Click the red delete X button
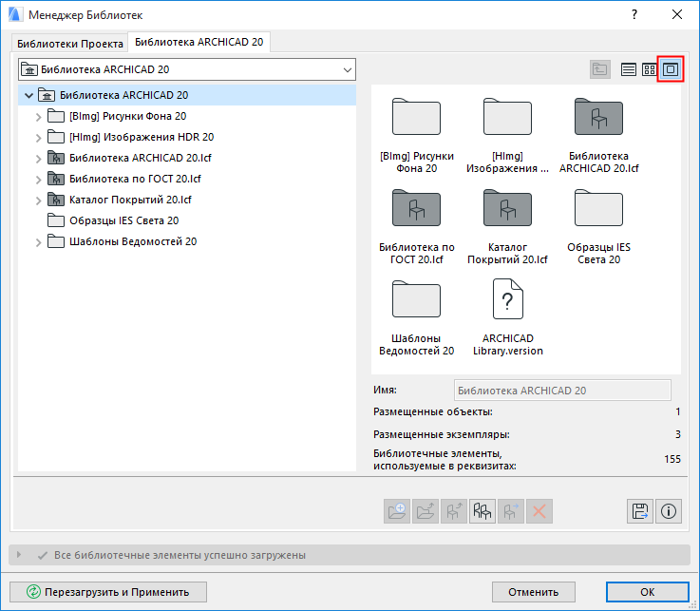The image size is (700, 611). pyautogui.click(x=539, y=511)
